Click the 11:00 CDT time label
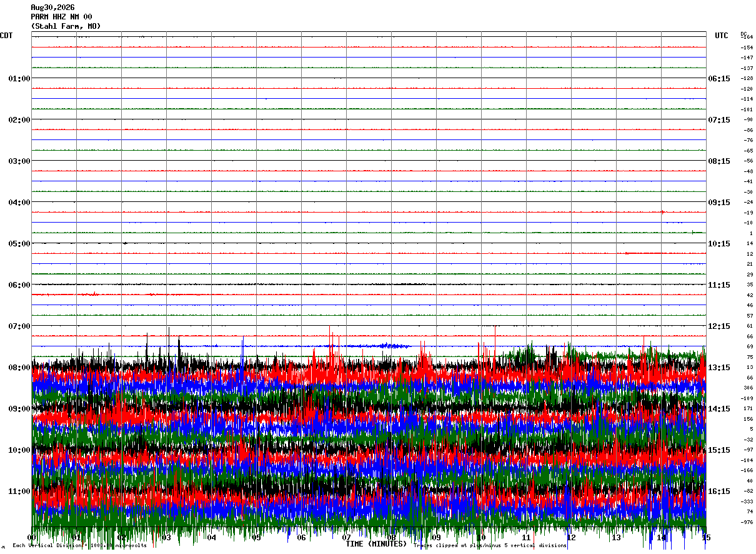This screenshot has height=554, width=756. tap(19, 491)
